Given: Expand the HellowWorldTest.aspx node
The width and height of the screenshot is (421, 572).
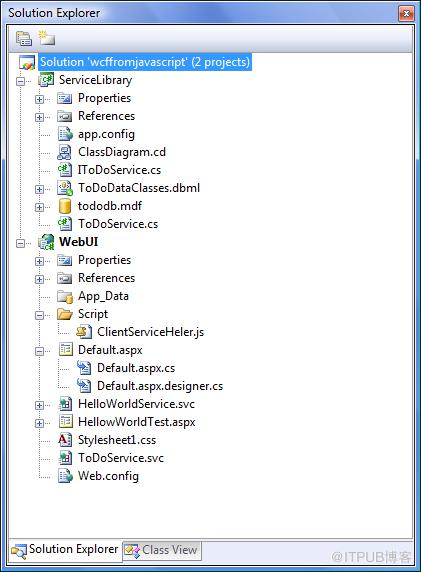Looking at the screenshot, I should tap(39, 423).
